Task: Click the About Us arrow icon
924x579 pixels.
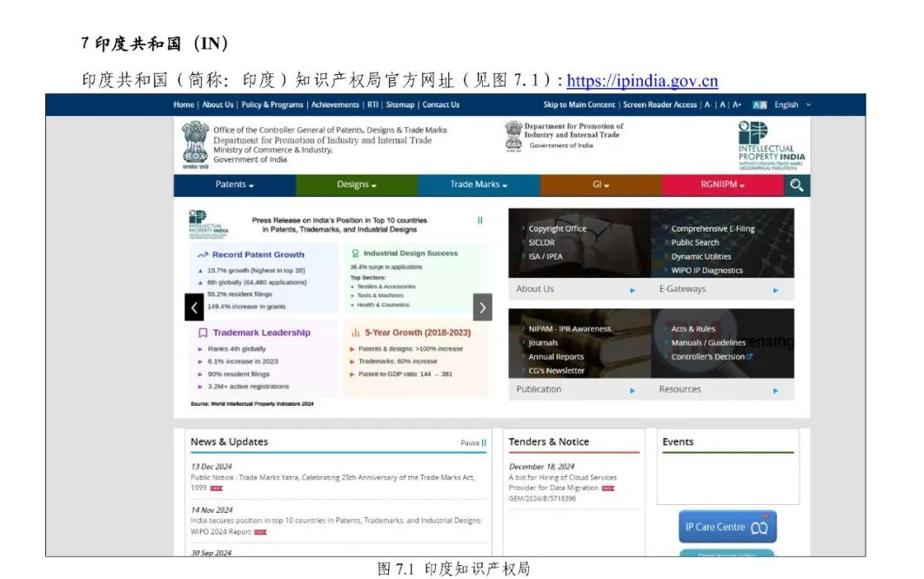Action: (x=633, y=290)
